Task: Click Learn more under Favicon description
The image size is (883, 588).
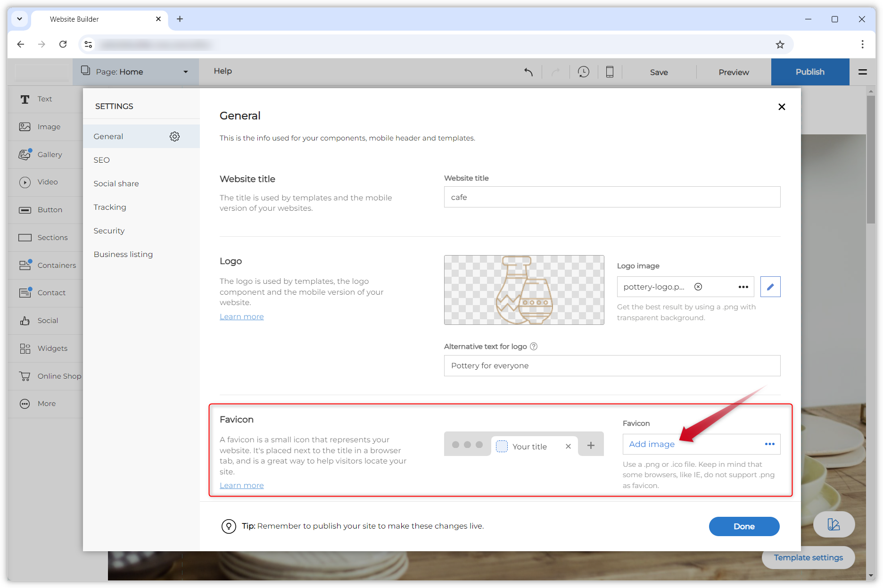Action: point(241,485)
